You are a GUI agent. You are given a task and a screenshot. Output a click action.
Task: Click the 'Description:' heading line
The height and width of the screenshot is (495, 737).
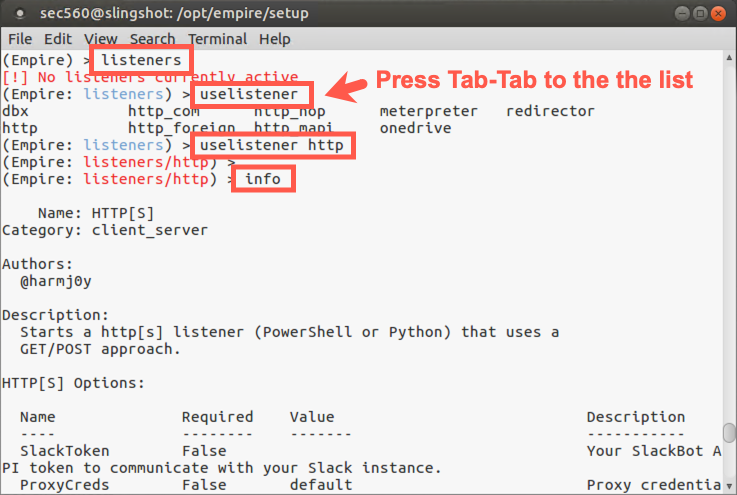pyautogui.click(x=55, y=315)
